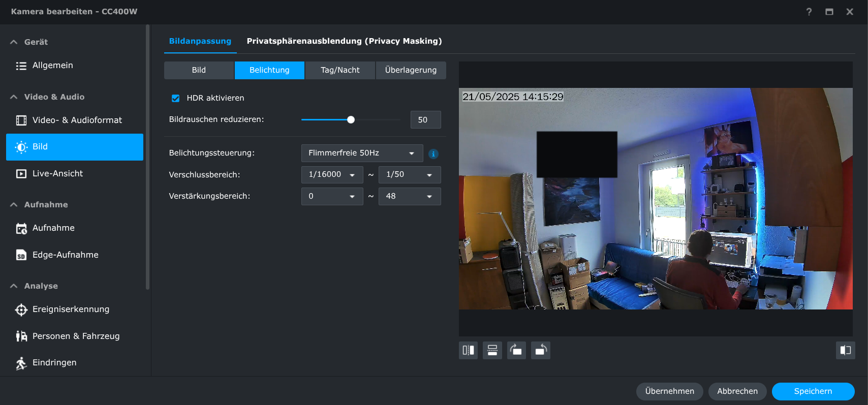This screenshot has width=868, height=405.
Task: Click the noise reduction value field
Action: pyautogui.click(x=425, y=120)
